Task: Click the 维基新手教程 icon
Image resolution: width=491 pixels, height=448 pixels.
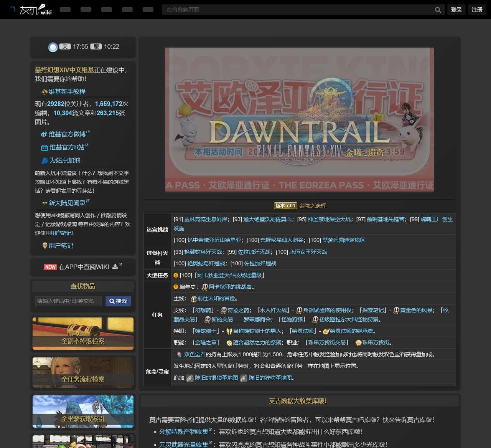Action: [45, 92]
